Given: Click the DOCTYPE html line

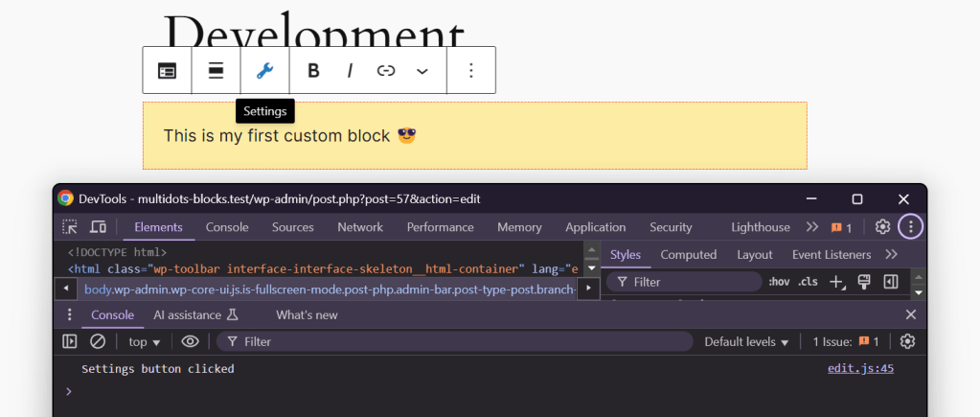Looking at the screenshot, I should (118, 252).
